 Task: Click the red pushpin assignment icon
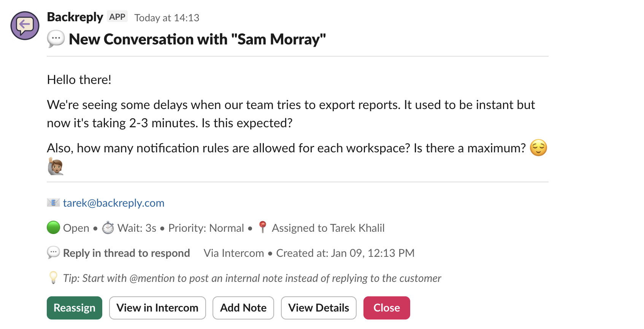[262, 227]
